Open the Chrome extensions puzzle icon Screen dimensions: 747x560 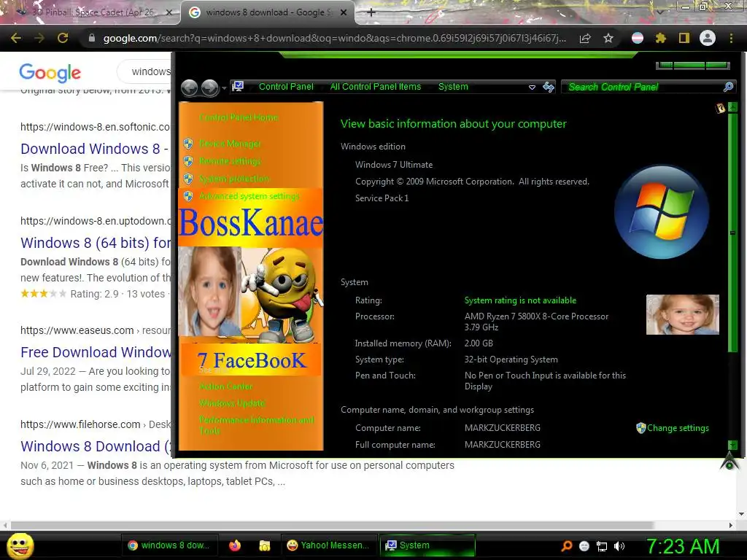pos(661,38)
